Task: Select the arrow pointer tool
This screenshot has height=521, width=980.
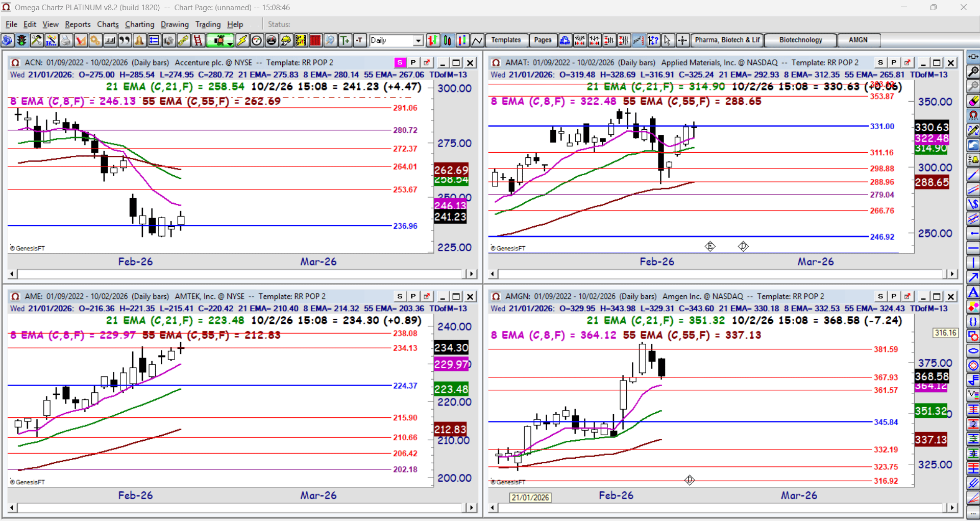Action: coord(668,40)
